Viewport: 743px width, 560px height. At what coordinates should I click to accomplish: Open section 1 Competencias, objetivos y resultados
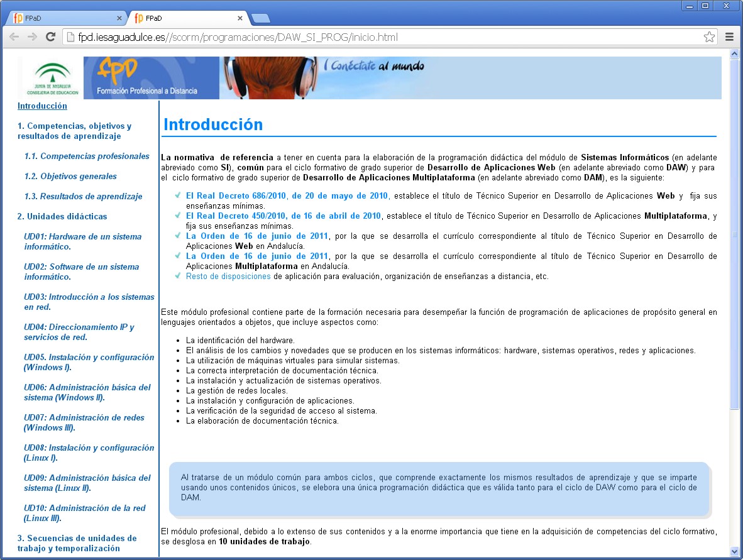tap(74, 131)
